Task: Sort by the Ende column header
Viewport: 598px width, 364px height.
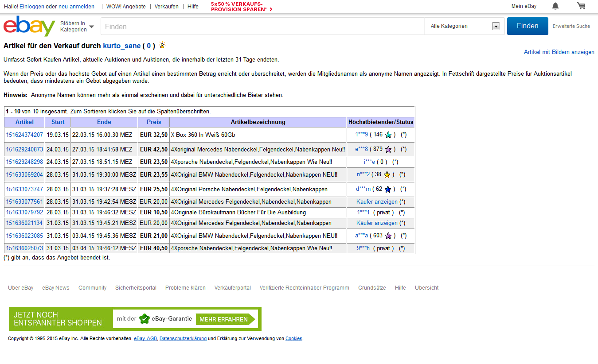Action: tap(104, 122)
